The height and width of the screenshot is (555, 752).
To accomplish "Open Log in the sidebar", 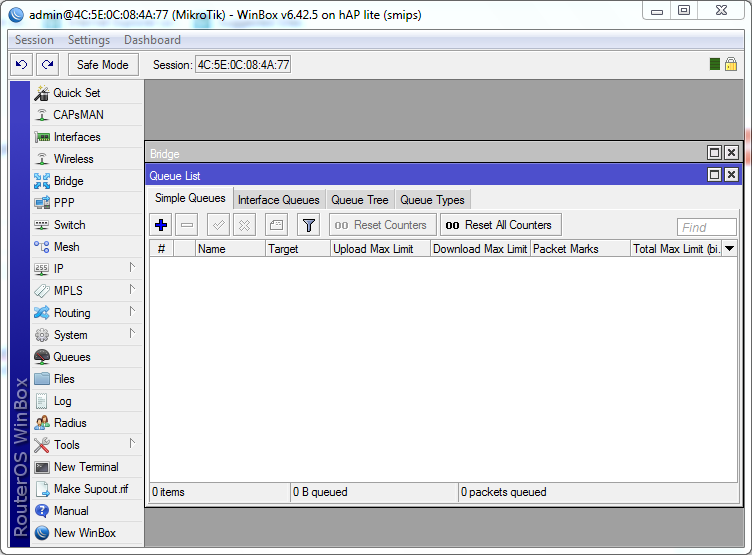I will 87,401.
